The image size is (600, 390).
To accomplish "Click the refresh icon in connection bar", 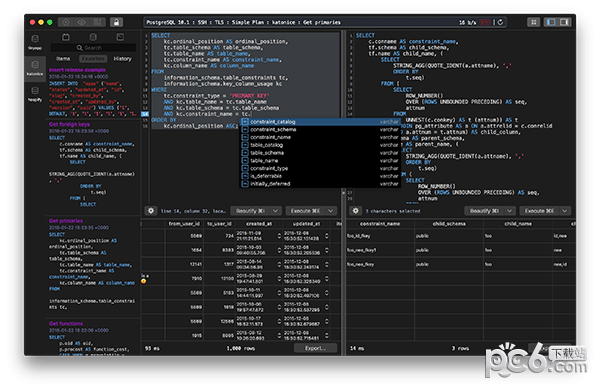I will point(500,22).
